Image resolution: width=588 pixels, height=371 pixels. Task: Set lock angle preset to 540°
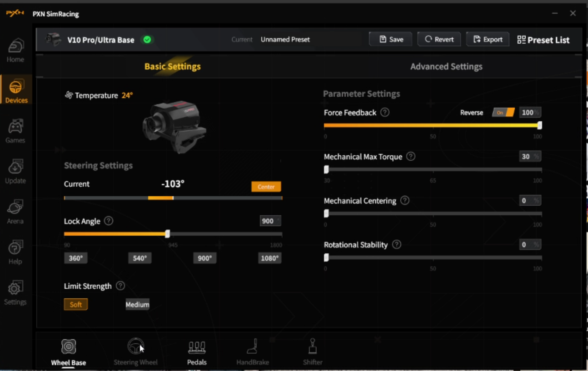point(140,258)
